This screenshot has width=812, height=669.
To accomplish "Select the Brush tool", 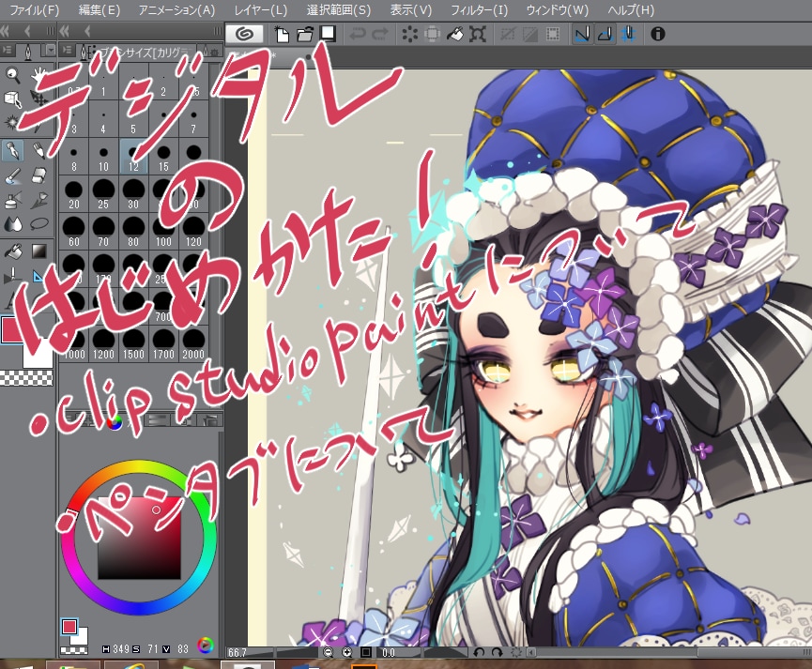I will coord(13,176).
